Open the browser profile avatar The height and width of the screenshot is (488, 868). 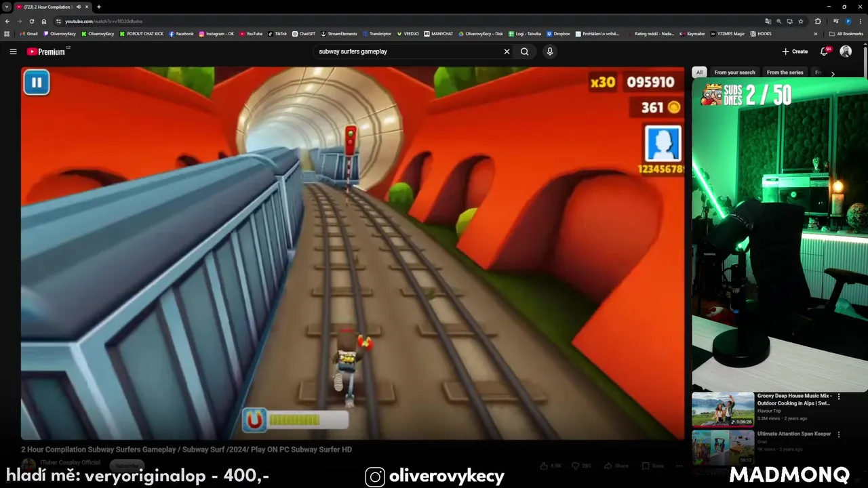point(848,21)
